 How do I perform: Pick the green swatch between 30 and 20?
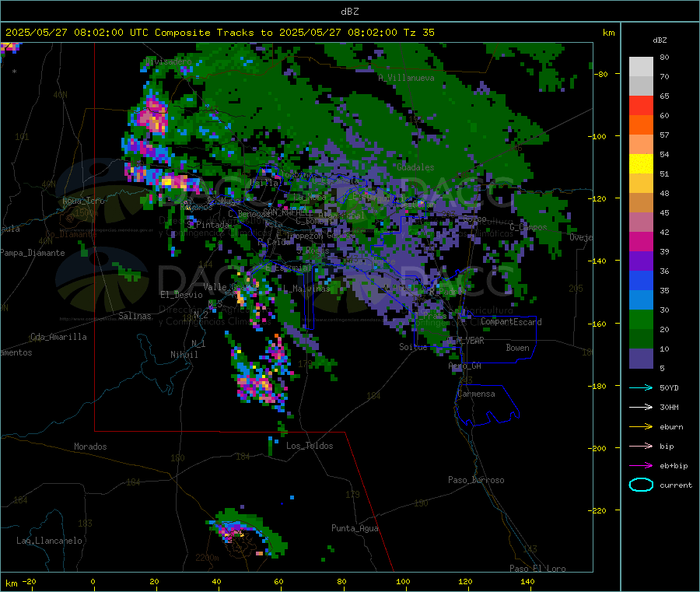pyautogui.click(x=641, y=319)
